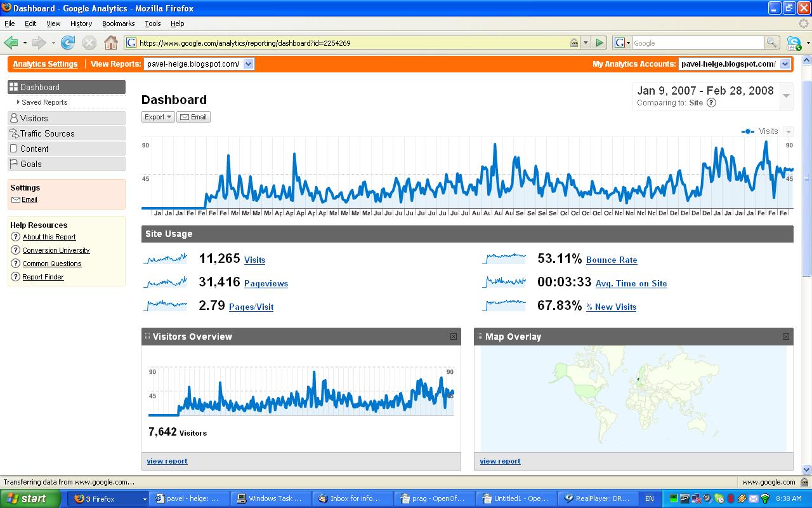Open the Content section
Viewport: 812px width, 508px height.
click(67, 149)
